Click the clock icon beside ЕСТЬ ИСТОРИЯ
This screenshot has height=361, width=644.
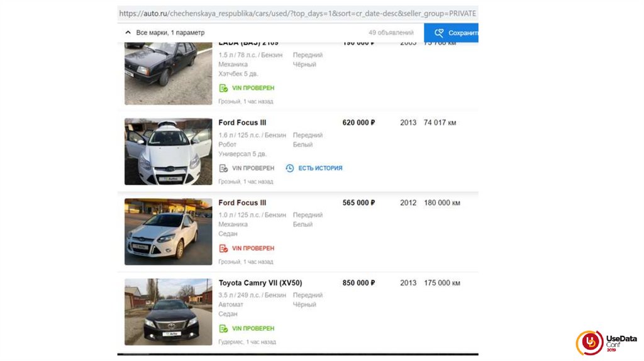coord(290,168)
